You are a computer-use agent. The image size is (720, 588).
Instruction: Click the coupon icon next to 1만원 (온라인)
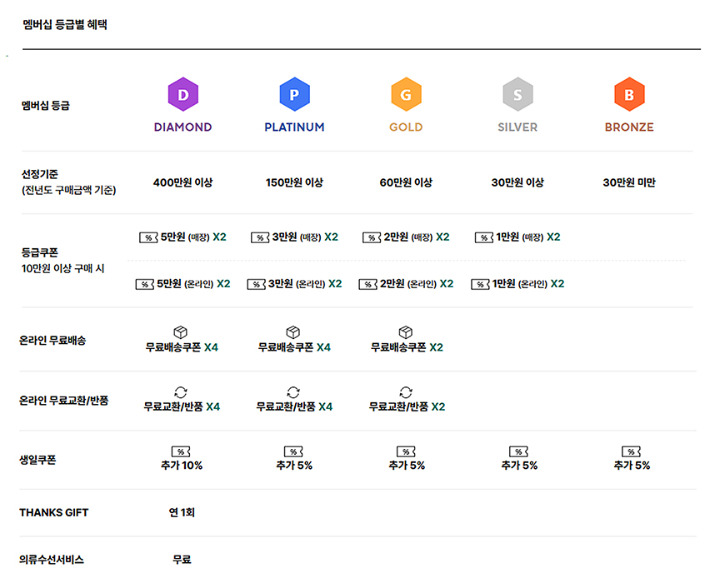click(x=480, y=284)
